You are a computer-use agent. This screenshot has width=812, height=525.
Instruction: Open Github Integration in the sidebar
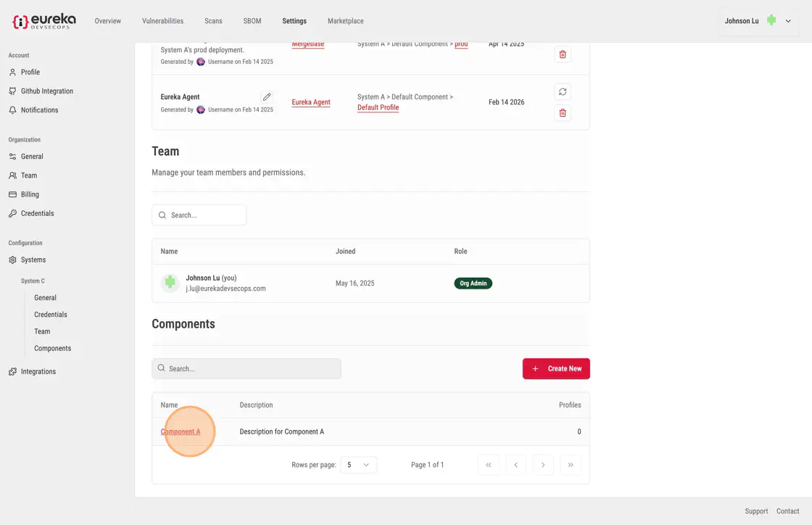pos(47,91)
